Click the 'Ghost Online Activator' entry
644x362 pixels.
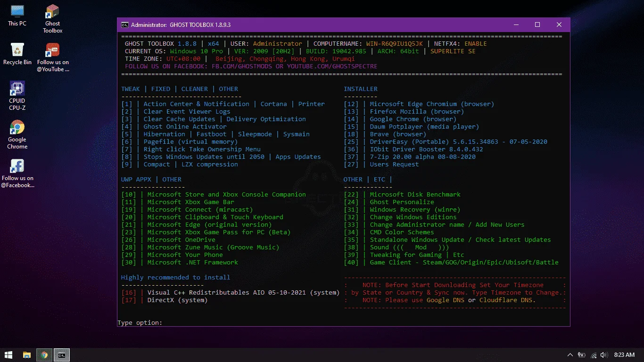(185, 127)
